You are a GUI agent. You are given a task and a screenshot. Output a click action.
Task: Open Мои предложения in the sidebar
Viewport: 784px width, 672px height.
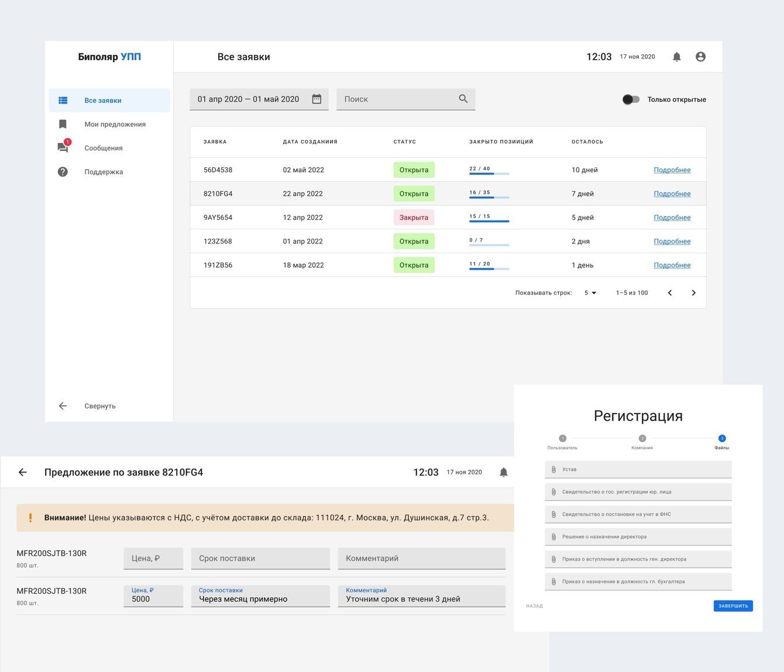pos(115,124)
